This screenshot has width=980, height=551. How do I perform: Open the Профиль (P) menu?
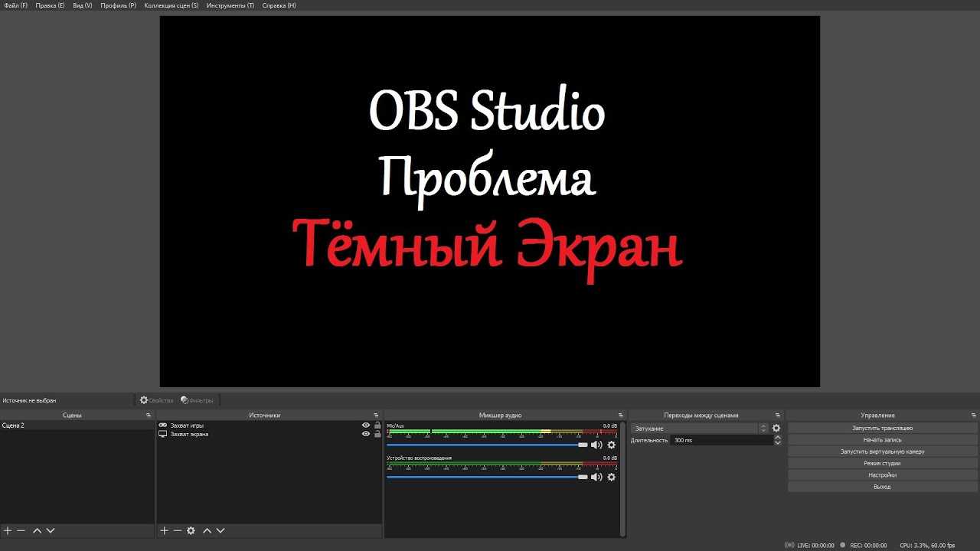tap(118, 5)
